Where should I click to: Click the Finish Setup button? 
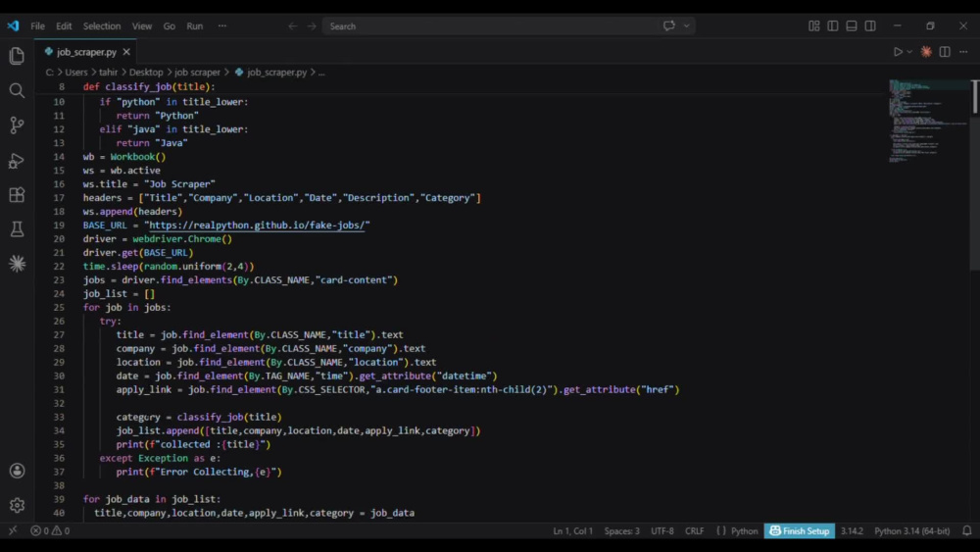800,530
